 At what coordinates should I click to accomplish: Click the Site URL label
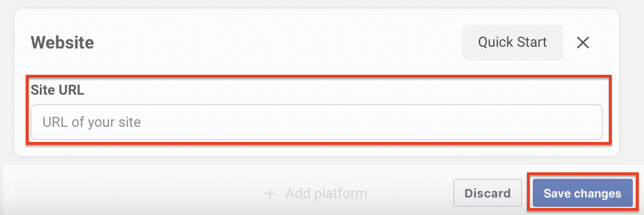pyautogui.click(x=57, y=91)
